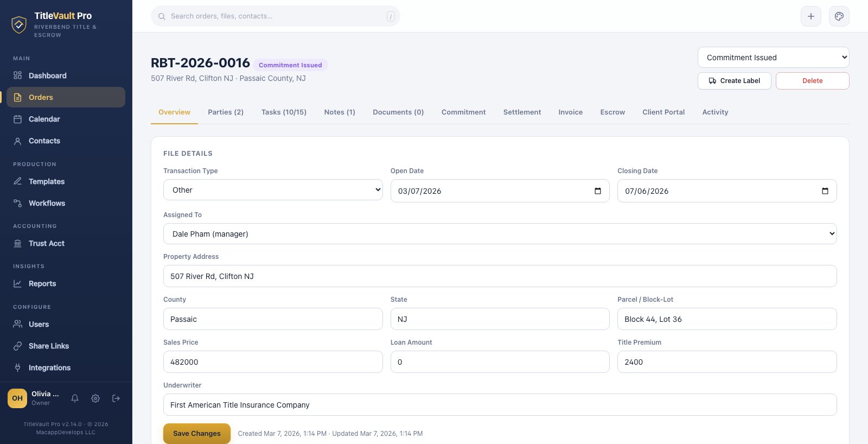Switch to the Parties (2) tab
Image resolution: width=868 pixels, height=444 pixels.
point(226,112)
